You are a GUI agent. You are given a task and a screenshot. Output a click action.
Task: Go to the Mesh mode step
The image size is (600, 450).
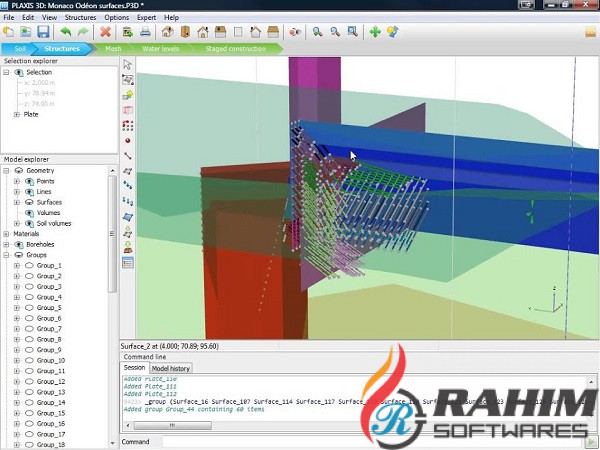[113, 48]
